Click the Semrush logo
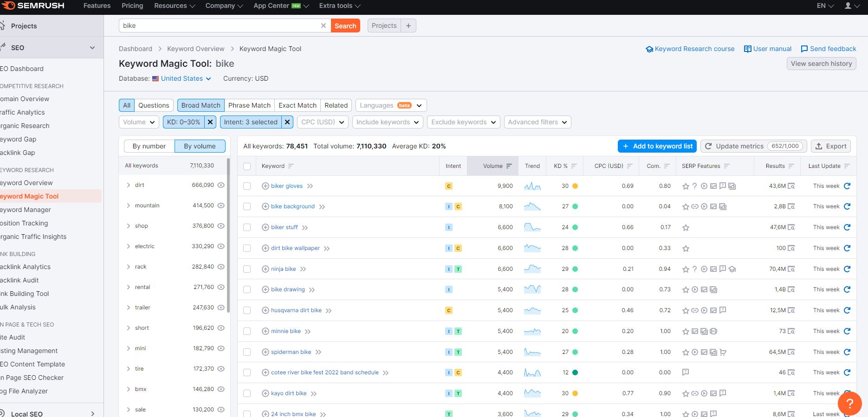 [33, 6]
